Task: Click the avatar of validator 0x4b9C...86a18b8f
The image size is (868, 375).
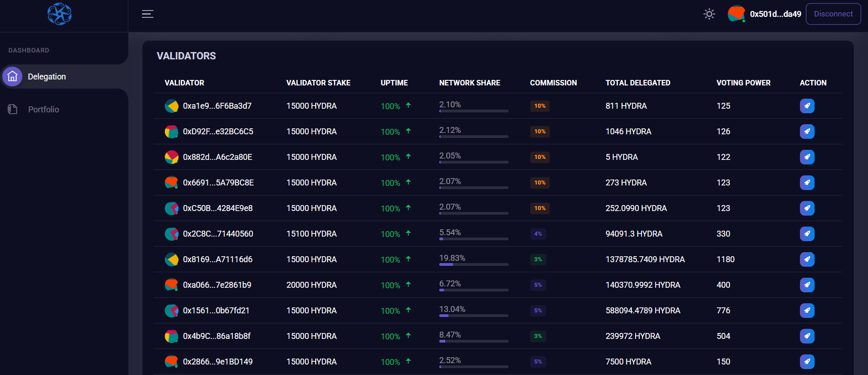Action: (x=172, y=336)
